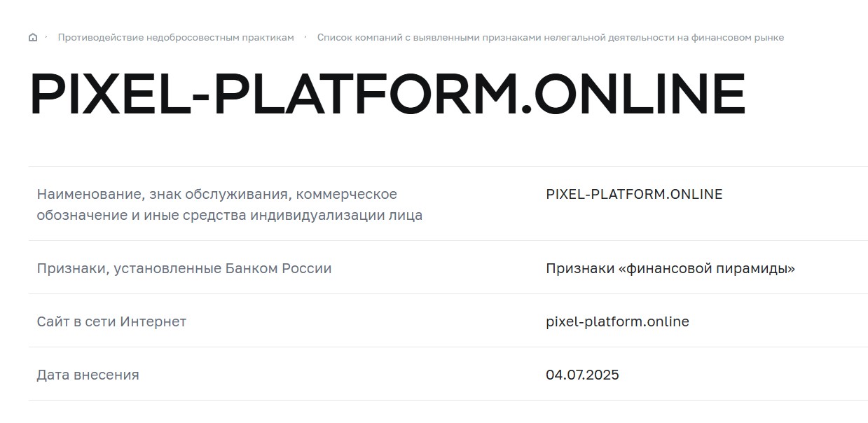Click the 'Дата внесения' row label
This screenshot has height=423, width=868.
point(88,375)
